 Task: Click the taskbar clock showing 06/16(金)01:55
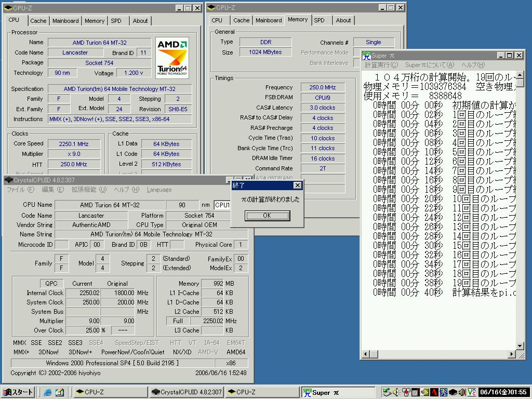point(503,392)
